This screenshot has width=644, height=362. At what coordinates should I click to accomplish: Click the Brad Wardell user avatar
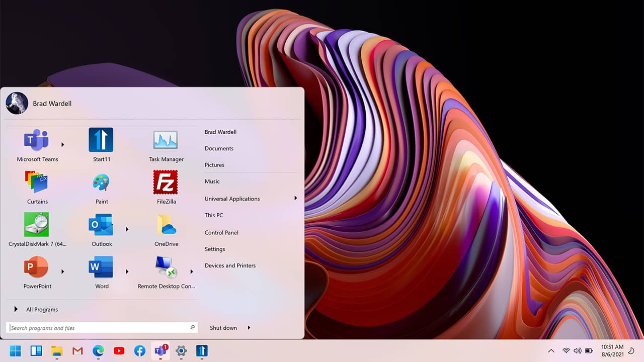click(x=17, y=103)
